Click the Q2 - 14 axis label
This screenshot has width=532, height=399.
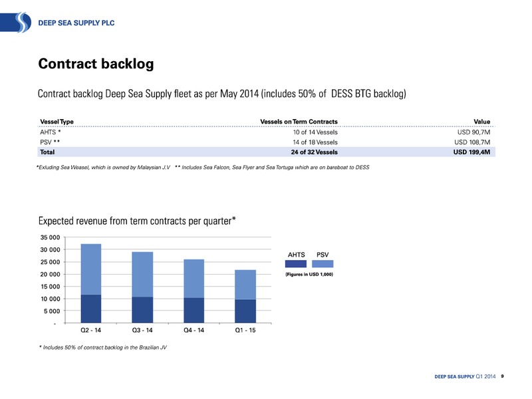point(91,330)
